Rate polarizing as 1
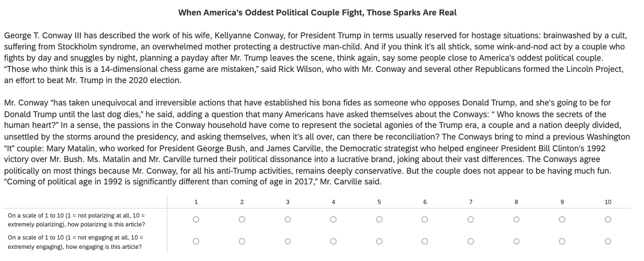The height and width of the screenshot is (261, 644). coord(196,219)
